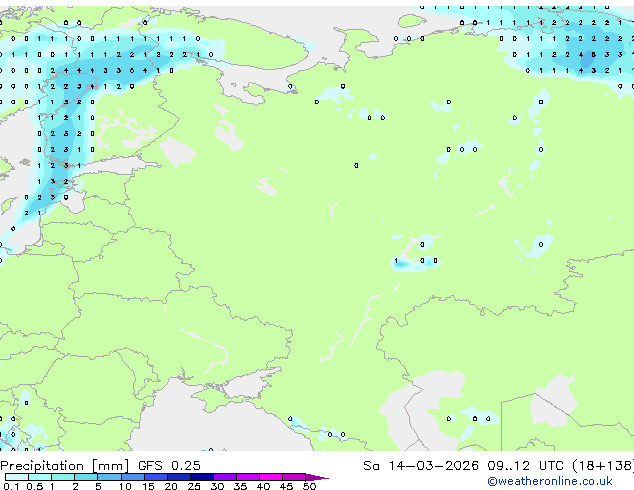
Task: Click the above-50 mm arrow tip of legend
Action: 317,477
